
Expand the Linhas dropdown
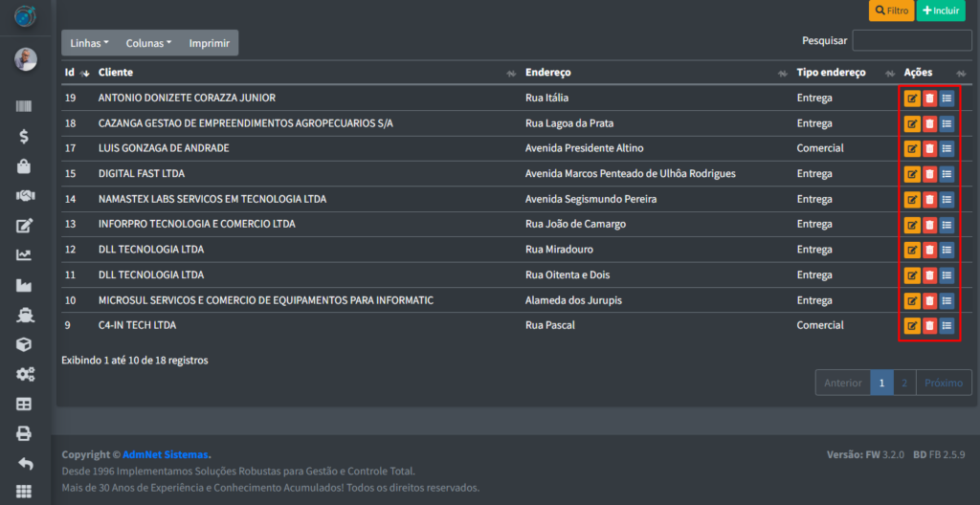point(89,43)
